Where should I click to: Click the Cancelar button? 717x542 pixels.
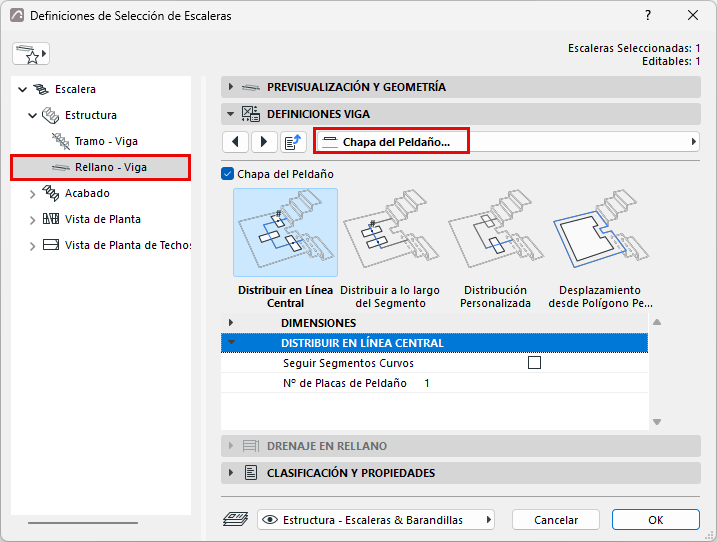click(556, 520)
